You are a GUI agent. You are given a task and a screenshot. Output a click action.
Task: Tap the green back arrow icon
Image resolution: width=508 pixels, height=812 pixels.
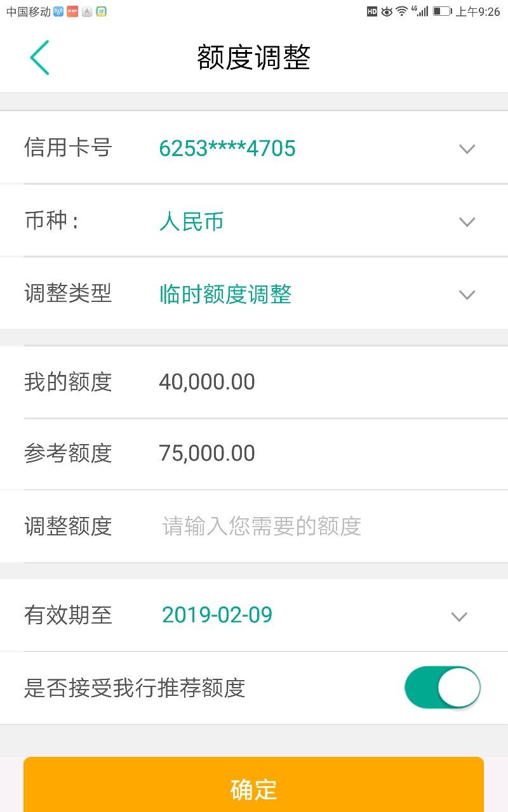pyautogui.click(x=39, y=58)
